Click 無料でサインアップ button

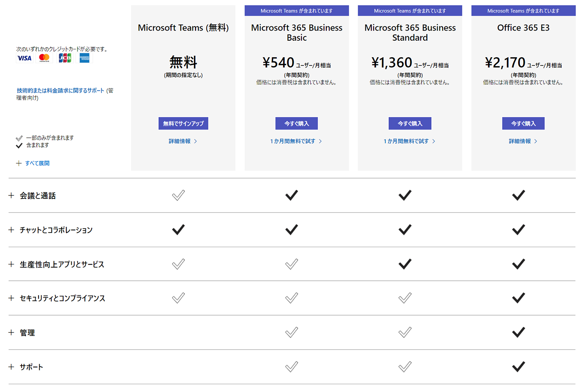pyautogui.click(x=183, y=123)
